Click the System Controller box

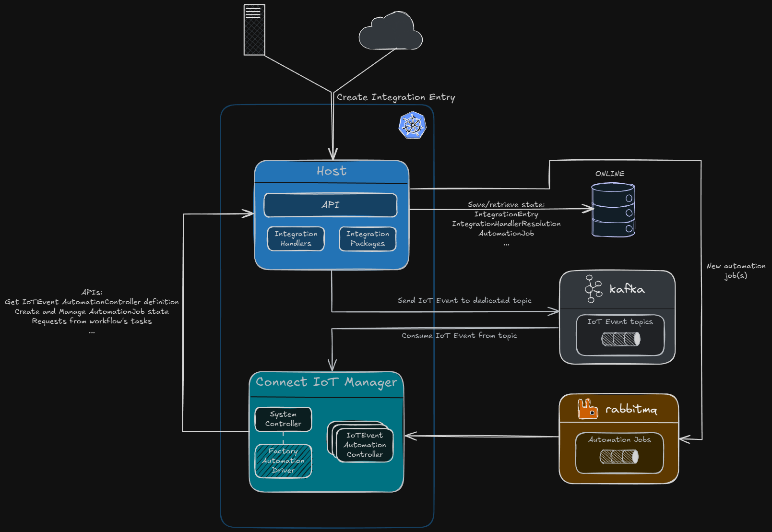(283, 419)
